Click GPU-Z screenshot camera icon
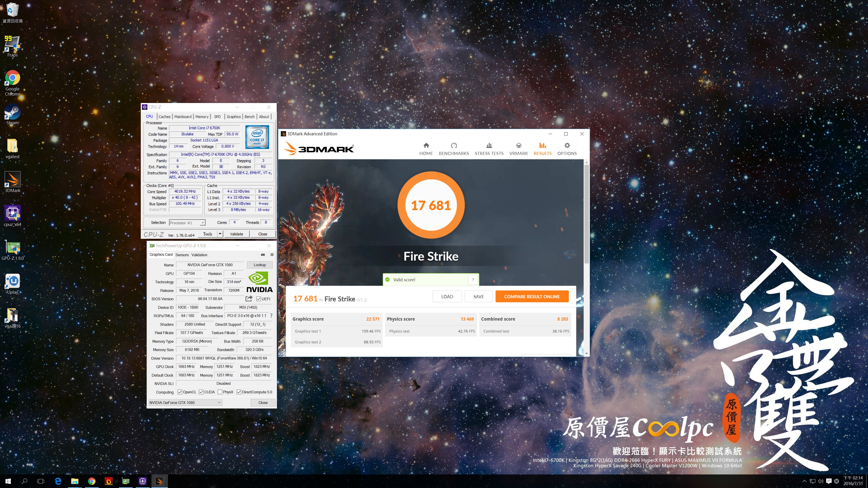Viewport: 868px width, 488px height. coord(263,255)
